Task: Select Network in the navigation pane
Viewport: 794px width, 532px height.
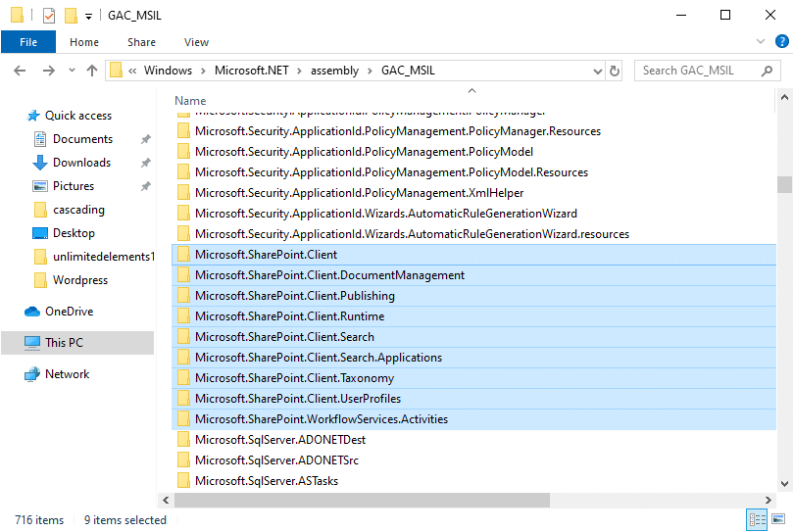Action: coord(67,374)
